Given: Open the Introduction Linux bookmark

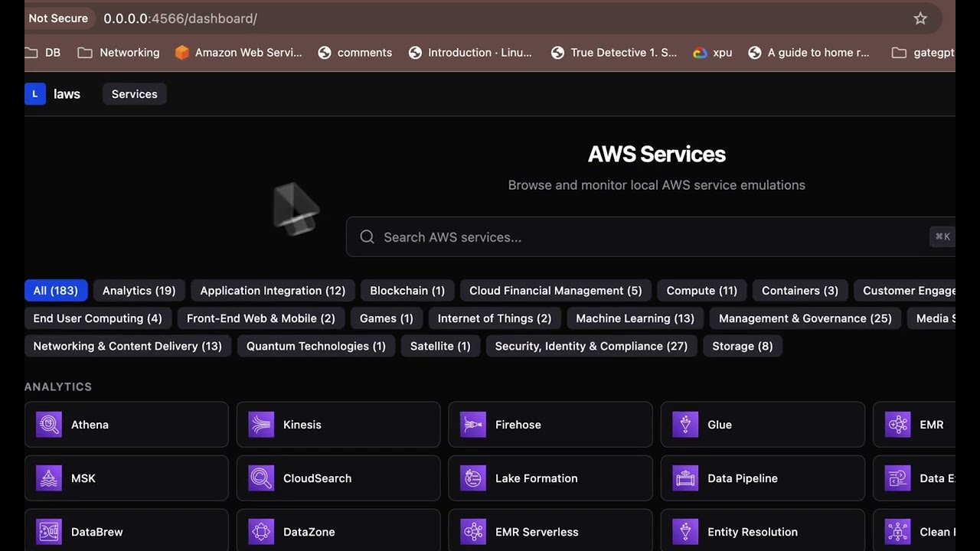Looking at the screenshot, I should 471,53.
